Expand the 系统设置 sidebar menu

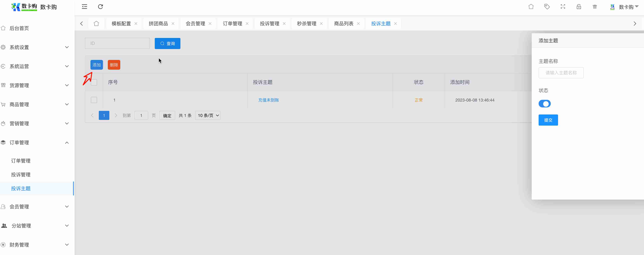(x=35, y=47)
